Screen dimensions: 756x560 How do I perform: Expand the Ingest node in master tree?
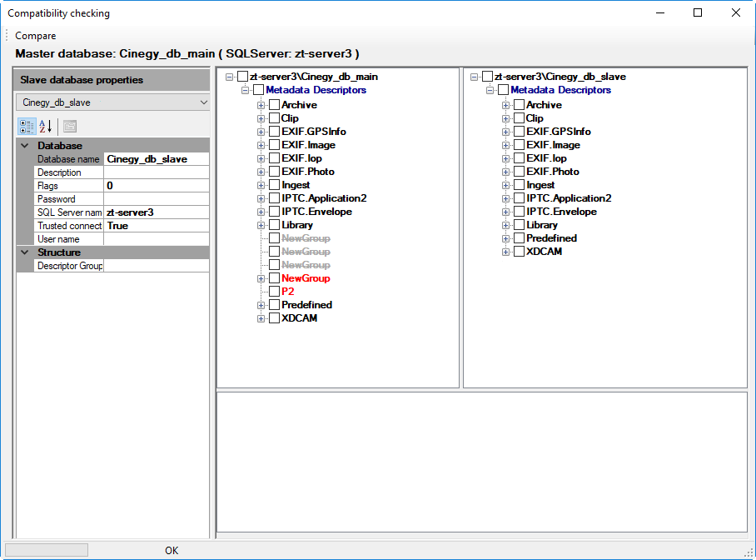coord(261,185)
